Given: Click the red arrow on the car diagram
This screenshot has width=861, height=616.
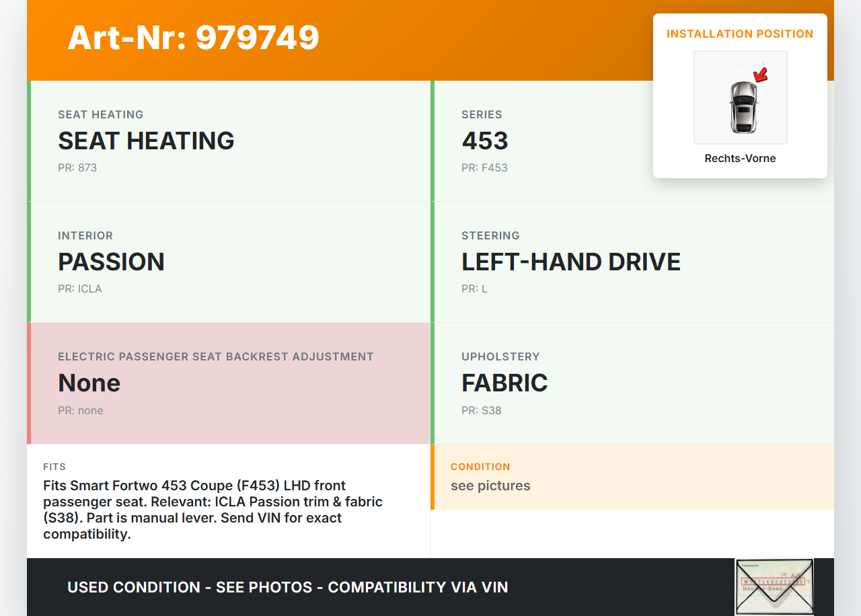Looking at the screenshot, I should pos(761,74).
